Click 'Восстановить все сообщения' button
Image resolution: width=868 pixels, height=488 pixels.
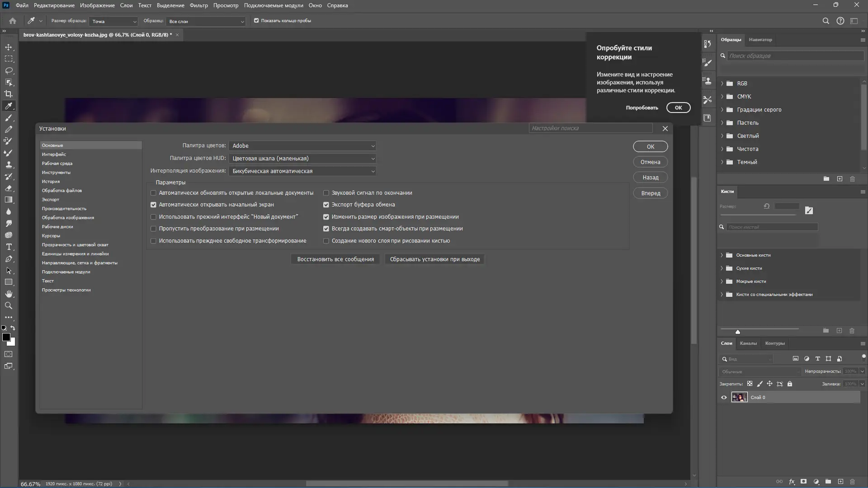pyautogui.click(x=335, y=259)
